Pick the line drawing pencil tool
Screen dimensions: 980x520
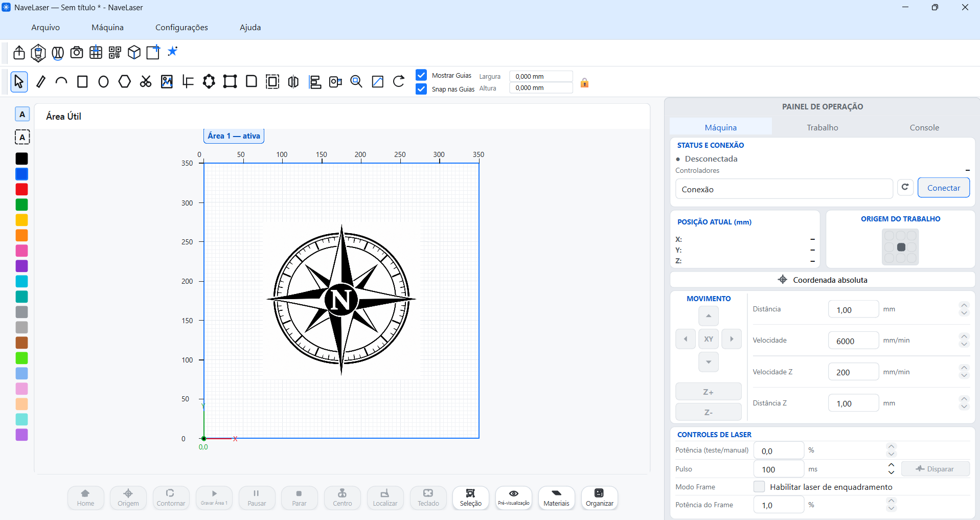pyautogui.click(x=41, y=82)
